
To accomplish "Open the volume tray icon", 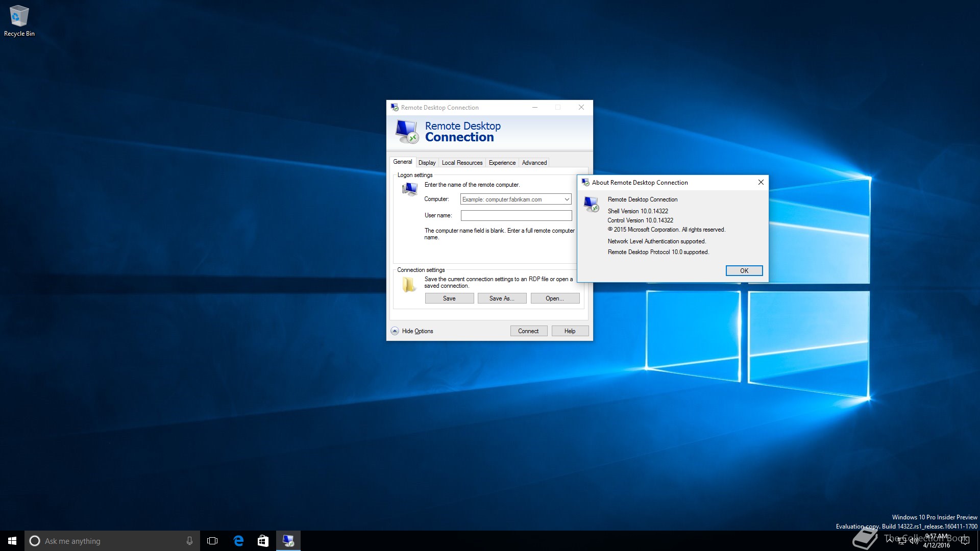I will click(x=914, y=541).
